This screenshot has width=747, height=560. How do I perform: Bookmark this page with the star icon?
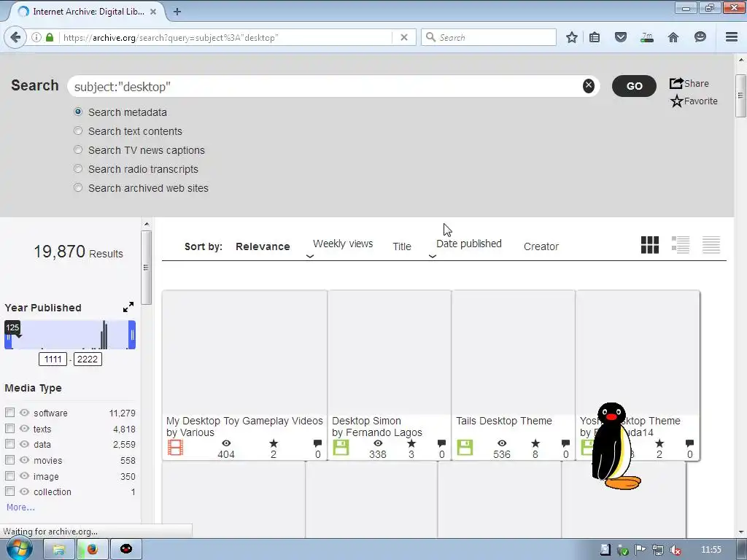572,37
